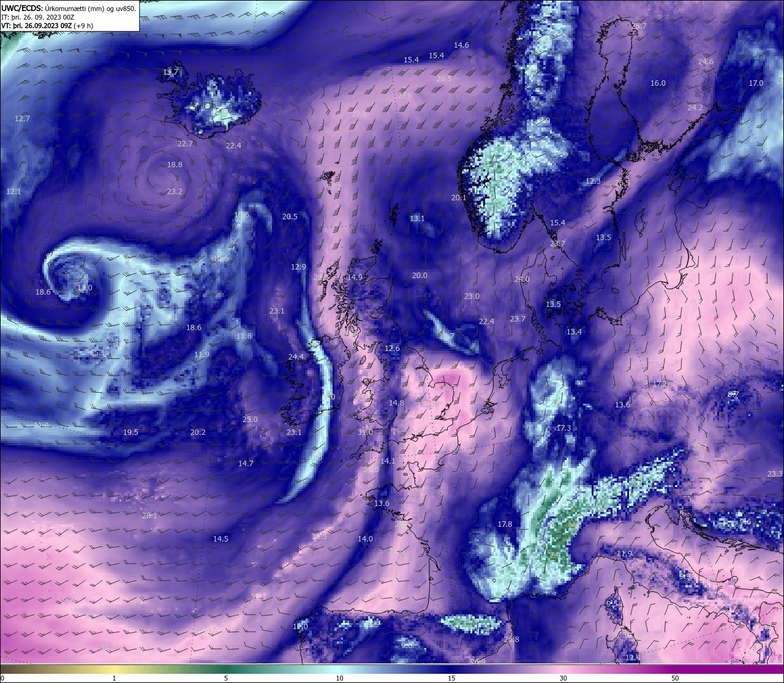
Task: Click the map value '25.0'
Action: 250,420
